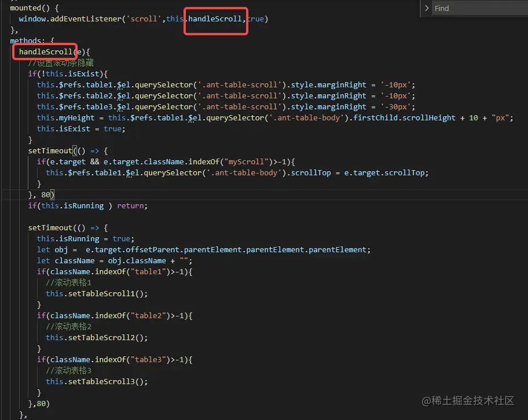The image size is (528, 420).
Task: Click the 'this.setTableScroll2();' call
Action: point(97,337)
